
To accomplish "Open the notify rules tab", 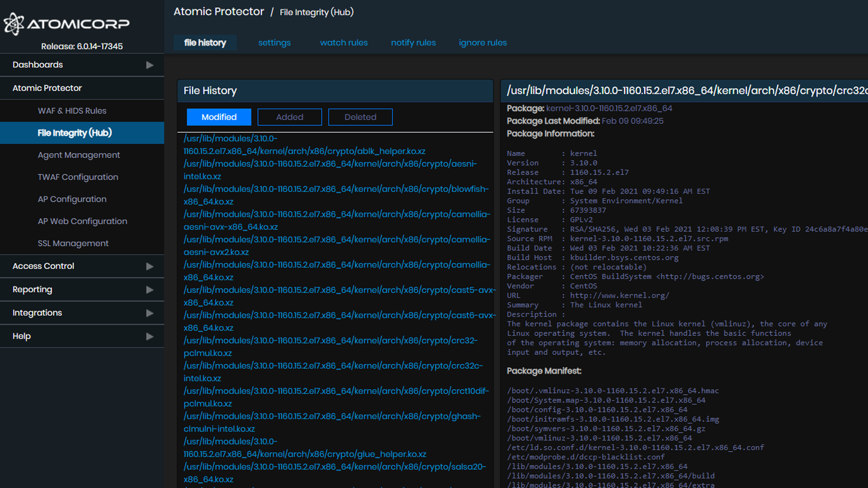I will point(413,42).
